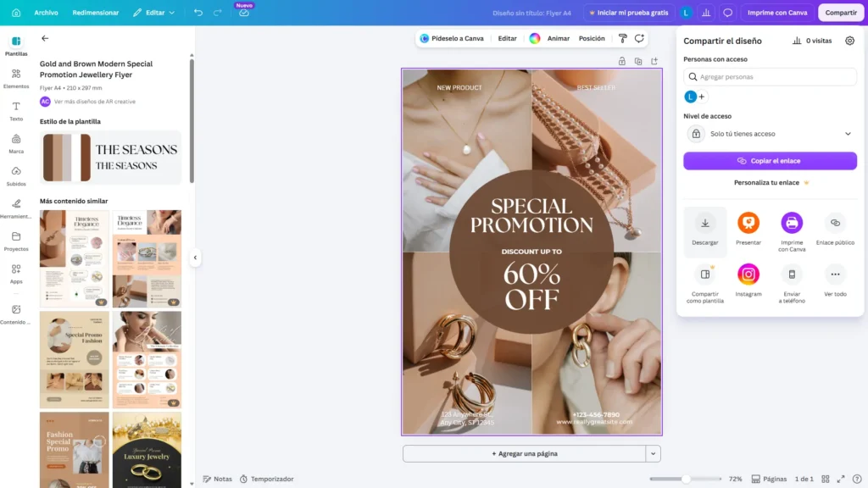The image size is (868, 488).
Task: Click Agregar una página button
Action: pyautogui.click(x=524, y=454)
